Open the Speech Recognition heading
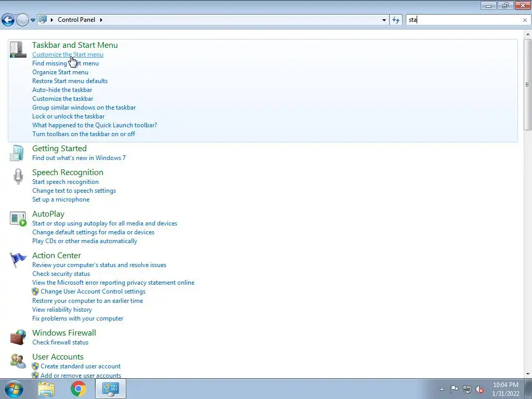This screenshot has width=532, height=399. [x=68, y=172]
